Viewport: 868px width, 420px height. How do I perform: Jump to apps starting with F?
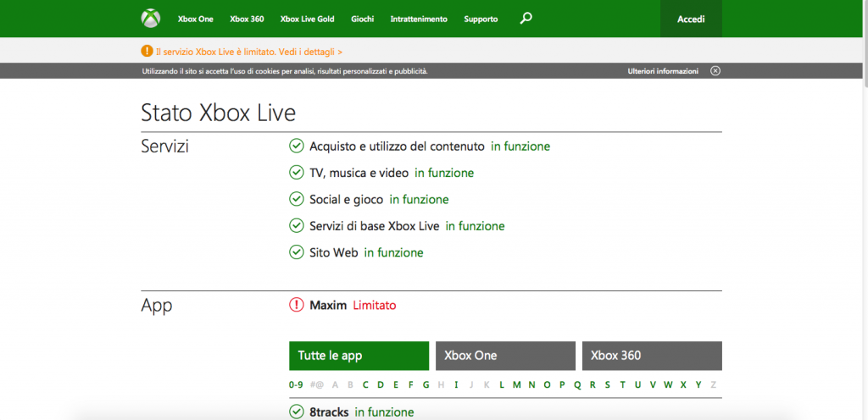(411, 385)
